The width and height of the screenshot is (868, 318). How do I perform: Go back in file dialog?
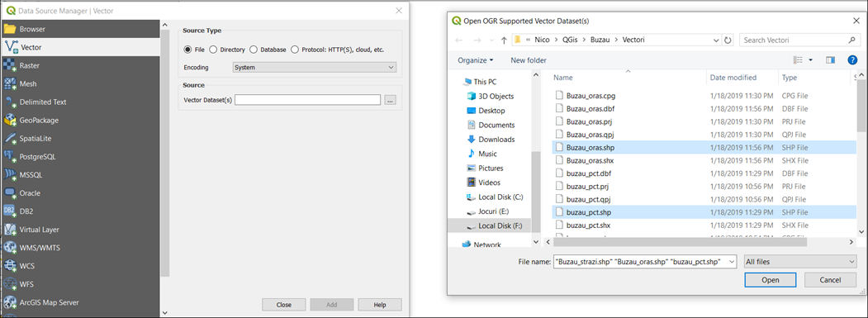[459, 40]
